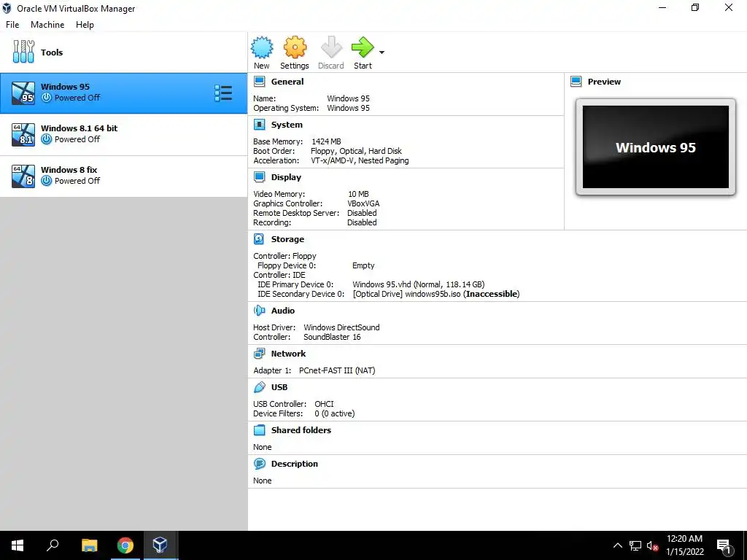
Task: Open the File menu
Action: (12, 25)
